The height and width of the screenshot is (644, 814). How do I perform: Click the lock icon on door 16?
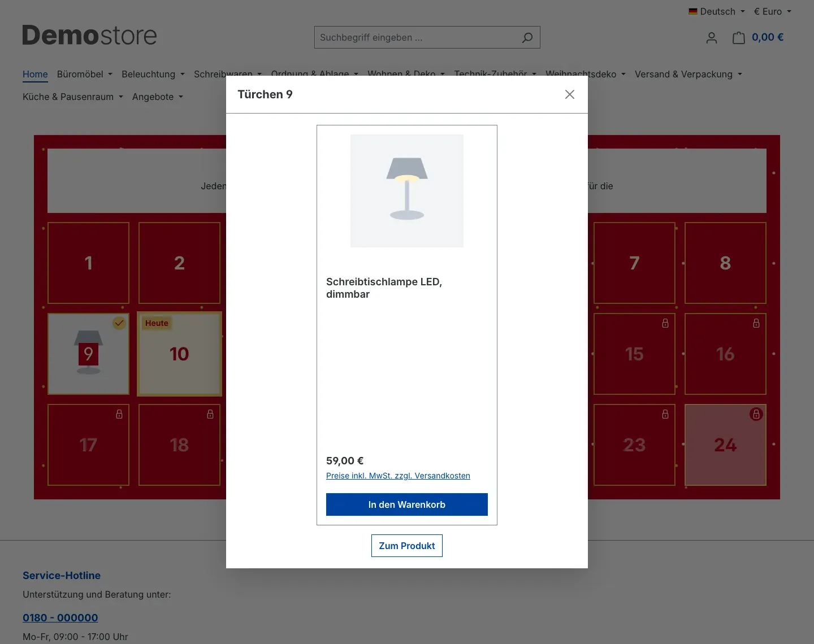click(756, 323)
